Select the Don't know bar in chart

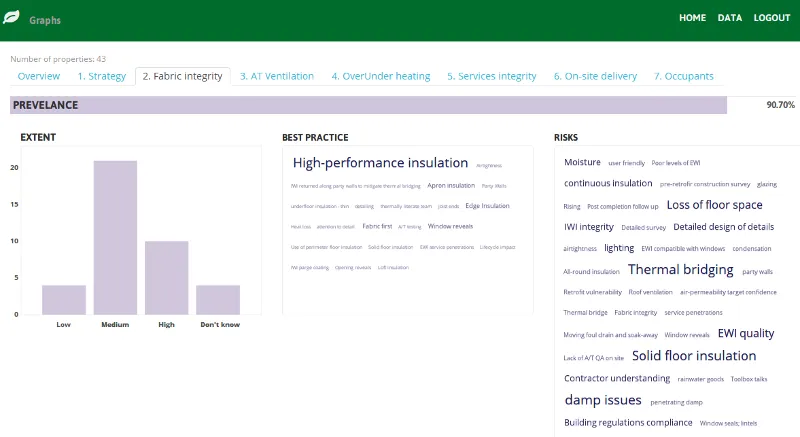tap(217, 300)
